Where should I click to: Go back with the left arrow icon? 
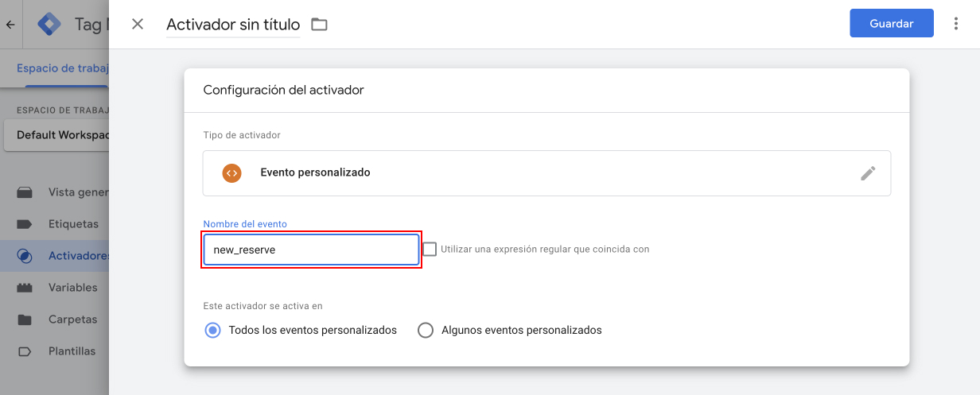[10, 24]
